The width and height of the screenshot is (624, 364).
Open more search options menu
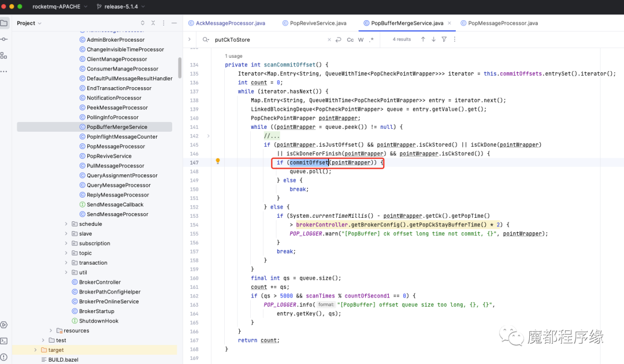pos(455,39)
